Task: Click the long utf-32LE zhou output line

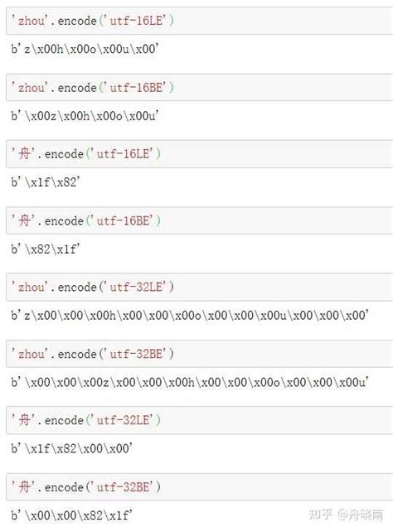Action: [190, 316]
